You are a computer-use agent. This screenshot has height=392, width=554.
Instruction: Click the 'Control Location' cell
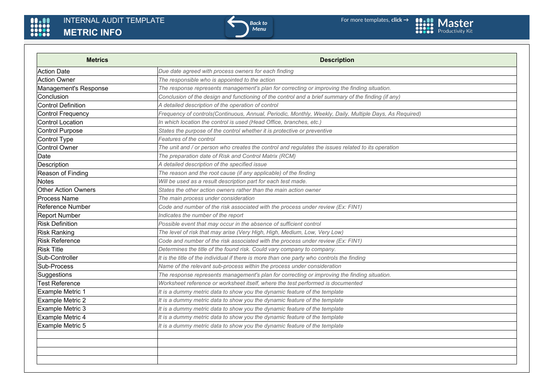click(x=97, y=122)
